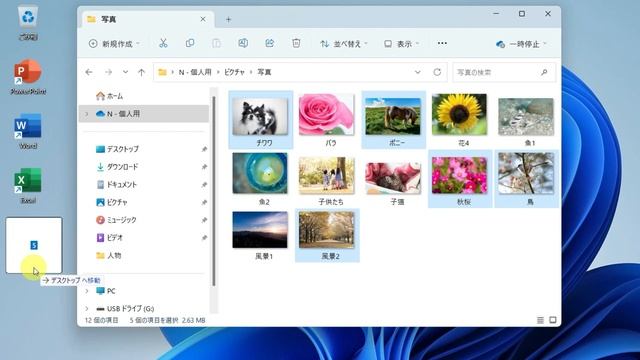Click N - 個人用 in breadcrumb path
The height and width of the screenshot is (360, 640).
click(195, 72)
